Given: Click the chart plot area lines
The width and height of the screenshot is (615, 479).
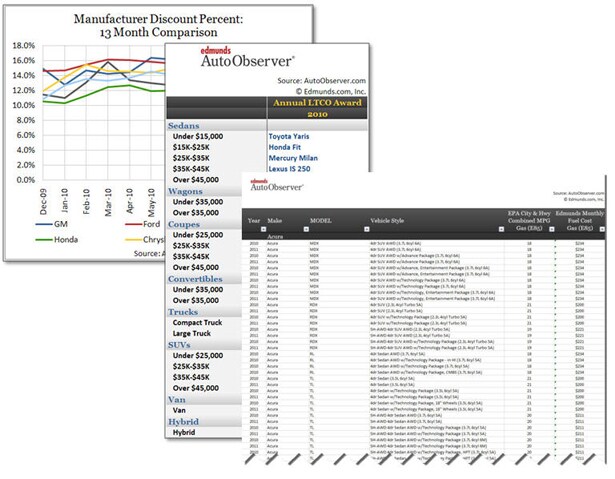Looking at the screenshot, I should 104,113.
